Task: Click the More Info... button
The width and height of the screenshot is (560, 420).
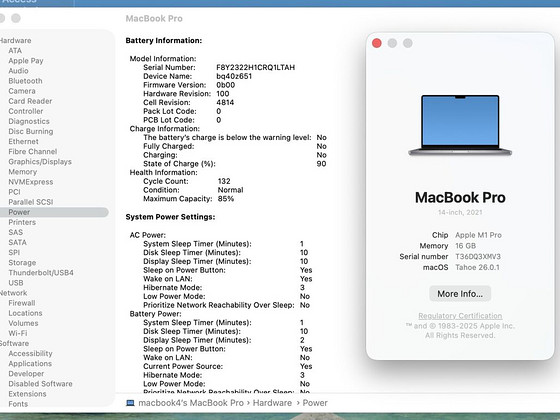Action: (x=460, y=294)
